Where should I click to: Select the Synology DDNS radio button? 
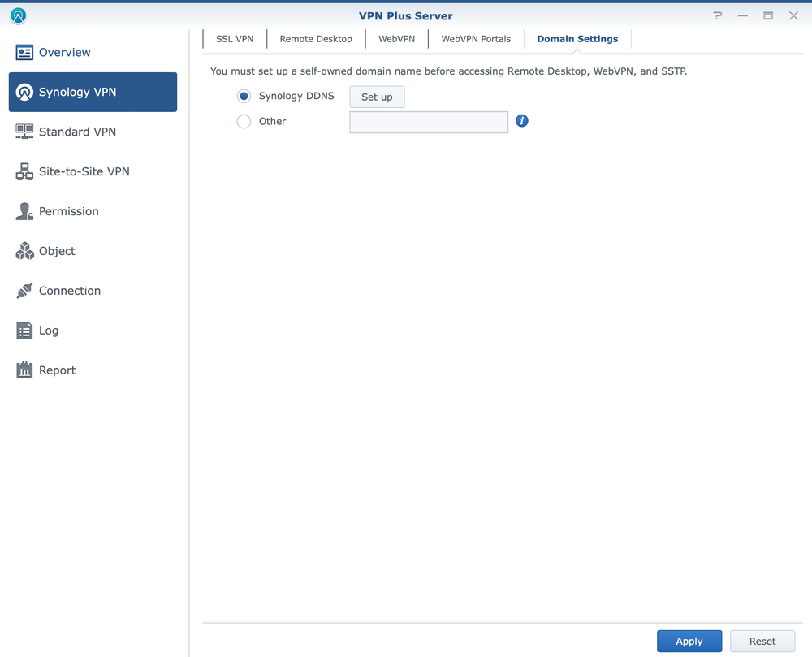244,97
